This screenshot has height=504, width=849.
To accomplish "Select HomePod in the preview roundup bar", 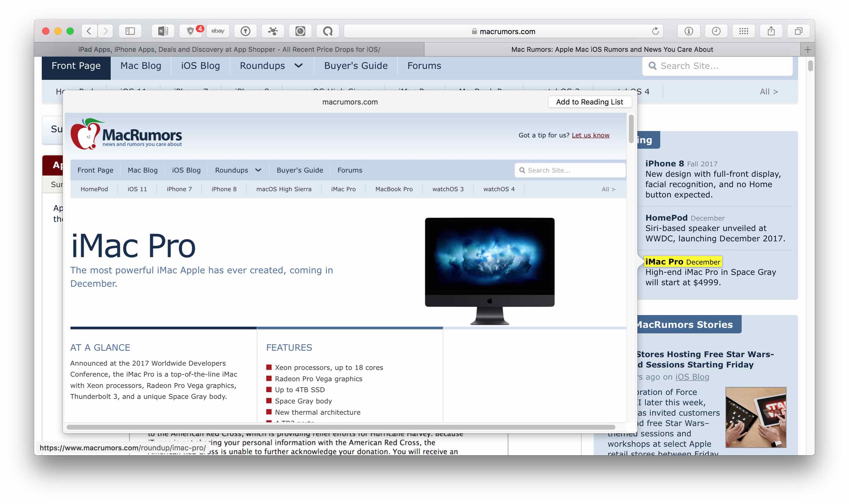I will pos(94,189).
